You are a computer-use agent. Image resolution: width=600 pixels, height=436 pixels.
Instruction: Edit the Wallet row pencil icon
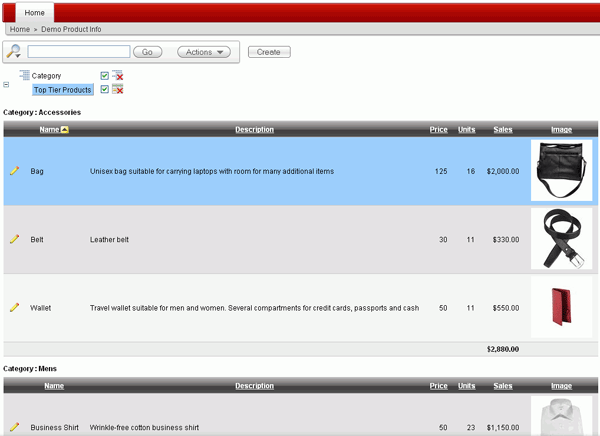tap(15, 307)
